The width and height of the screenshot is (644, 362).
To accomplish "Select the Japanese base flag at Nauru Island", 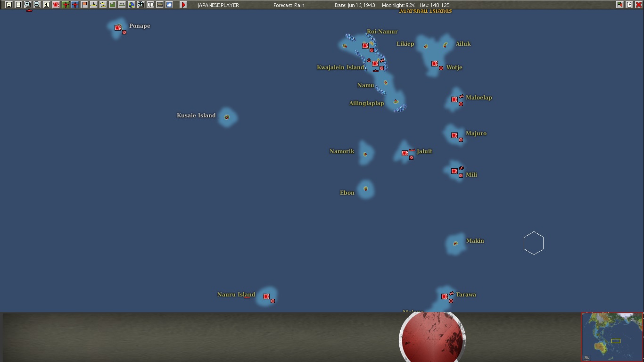I will point(266,296).
